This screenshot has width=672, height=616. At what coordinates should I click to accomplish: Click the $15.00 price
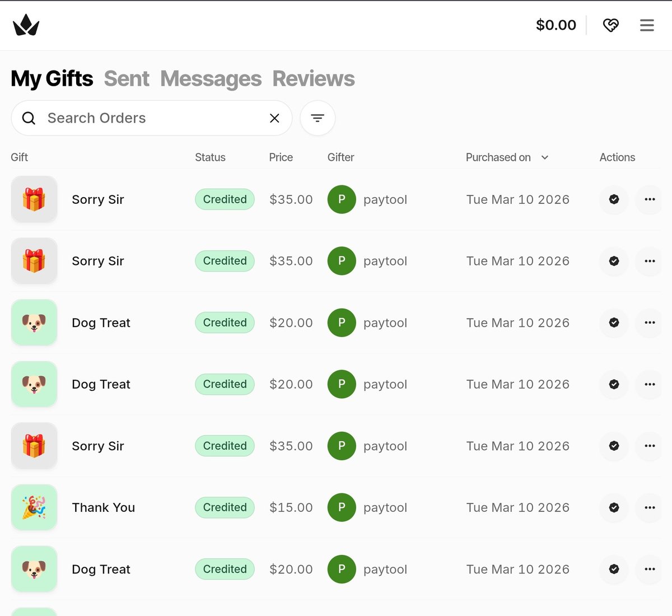[291, 507]
